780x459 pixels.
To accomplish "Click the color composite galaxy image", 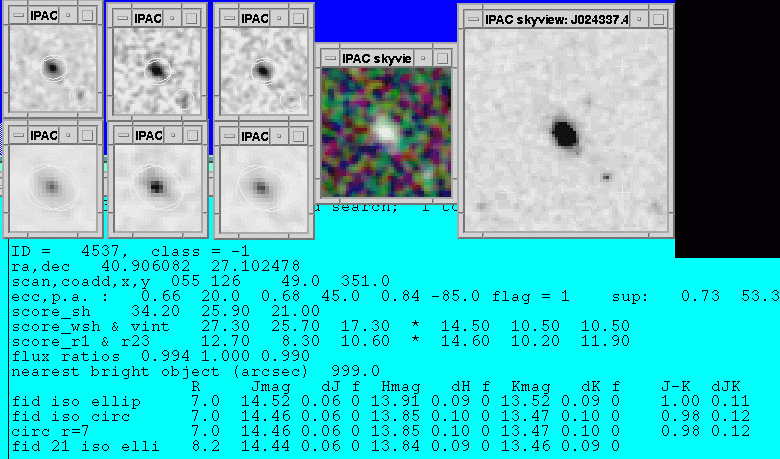I will [386, 132].
